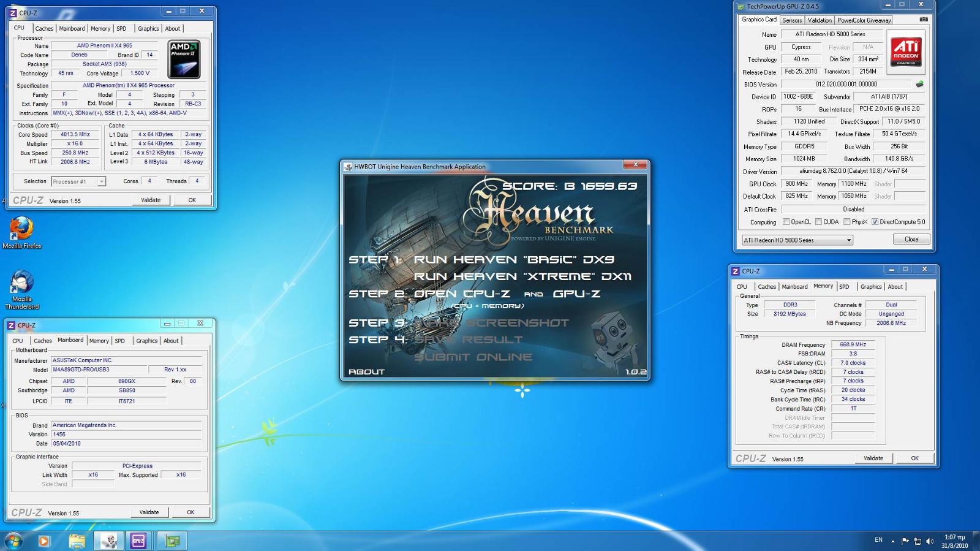Click RUN HEAVEN "XTREME" DX11
Screen dimensions: 980x551
tap(522, 277)
